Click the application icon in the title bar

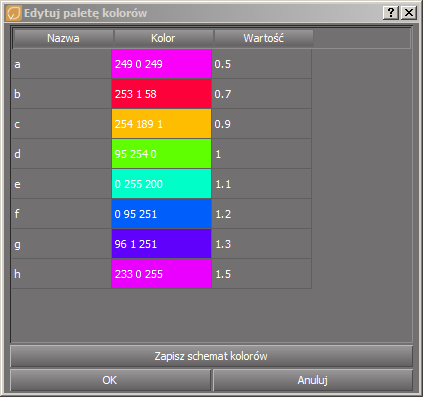pyautogui.click(x=14, y=13)
